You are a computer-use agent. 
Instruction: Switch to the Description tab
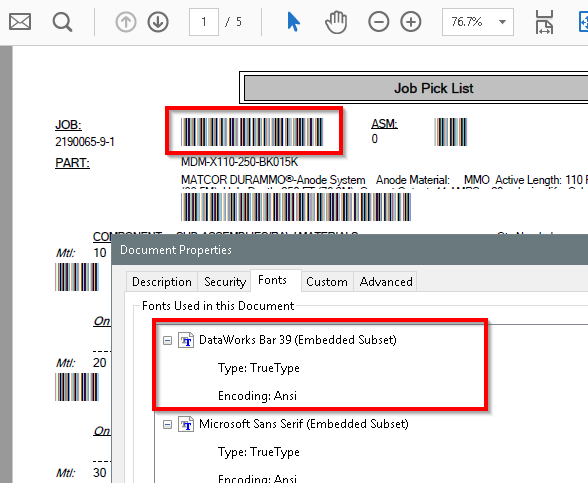pyautogui.click(x=162, y=282)
